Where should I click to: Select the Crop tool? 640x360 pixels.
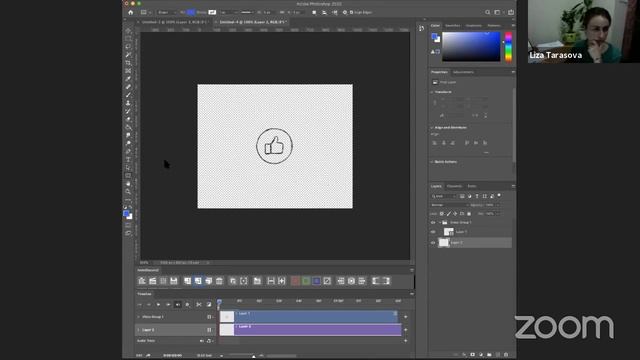coord(128,63)
